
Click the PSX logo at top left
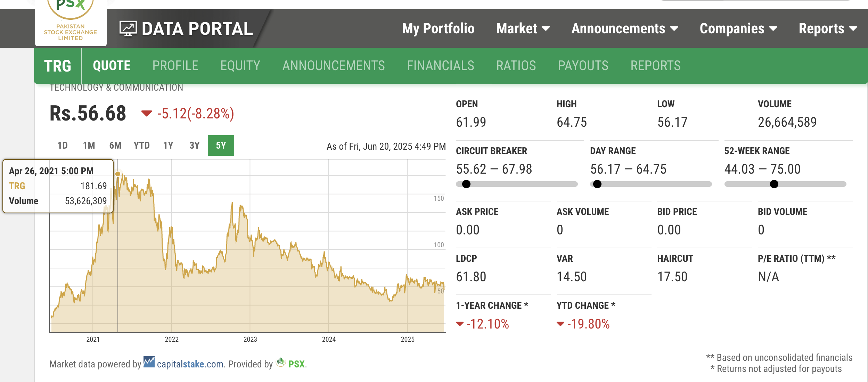pyautogui.click(x=71, y=21)
